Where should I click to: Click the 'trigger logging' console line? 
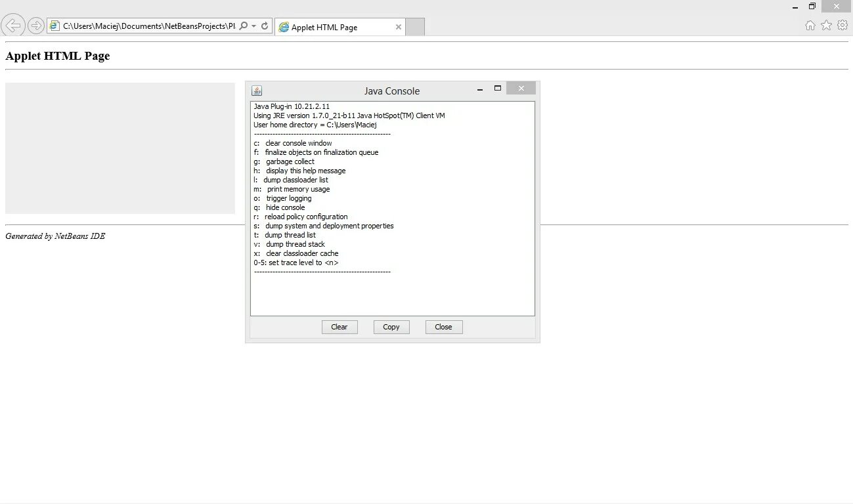282,198
